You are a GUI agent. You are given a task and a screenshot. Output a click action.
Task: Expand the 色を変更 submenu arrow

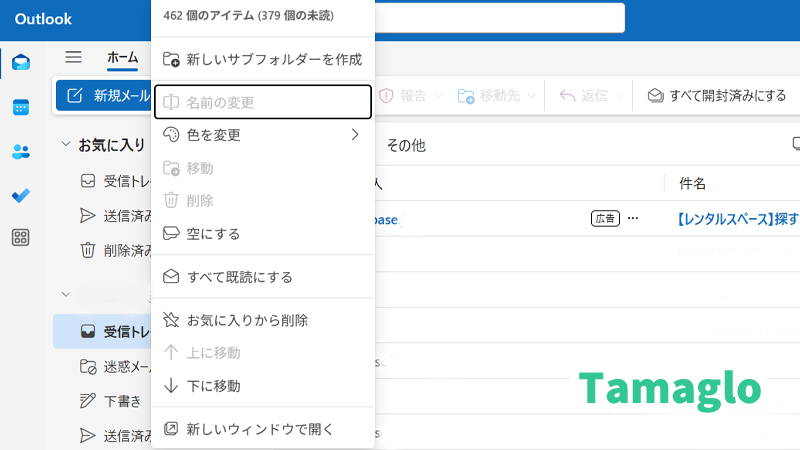click(x=355, y=134)
